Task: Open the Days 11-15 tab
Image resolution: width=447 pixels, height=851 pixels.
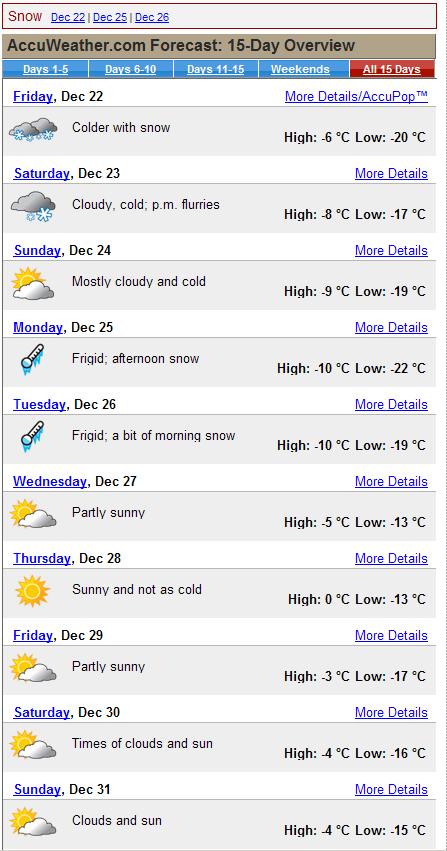Action: (215, 69)
